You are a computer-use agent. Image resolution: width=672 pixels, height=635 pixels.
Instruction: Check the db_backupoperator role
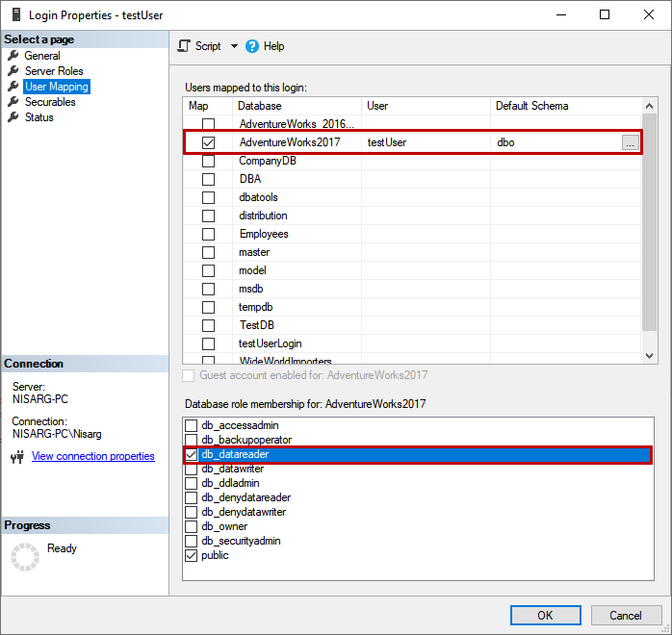[x=192, y=440]
